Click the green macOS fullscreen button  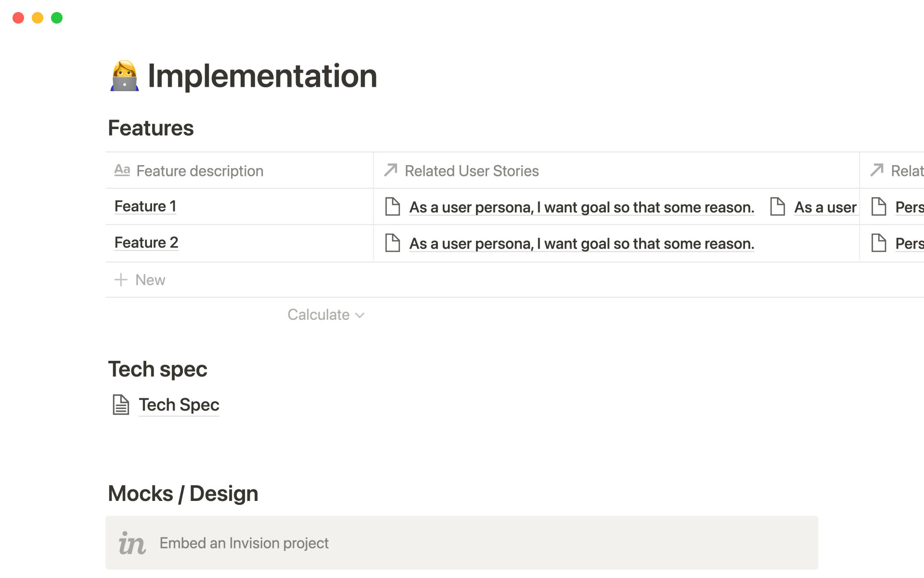[x=57, y=18]
